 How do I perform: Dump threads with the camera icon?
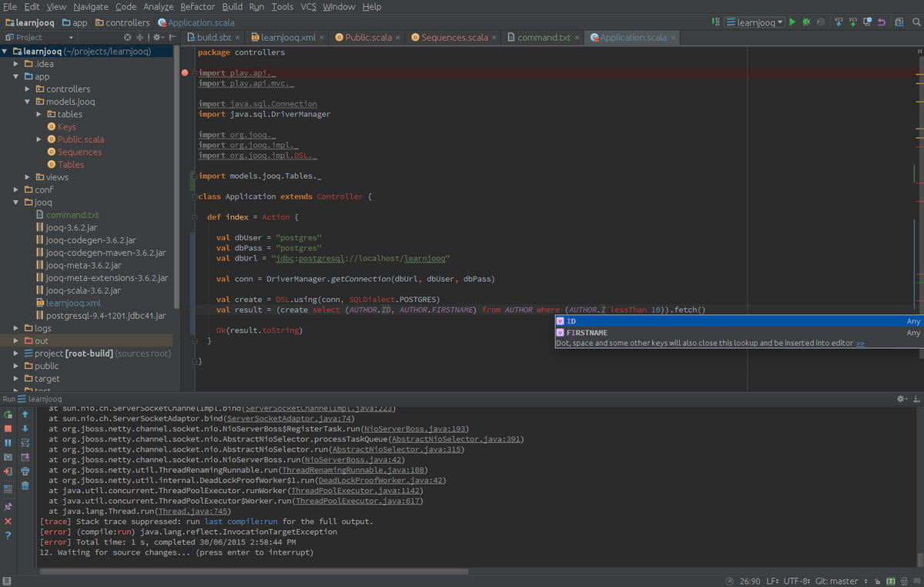[x=8, y=457]
